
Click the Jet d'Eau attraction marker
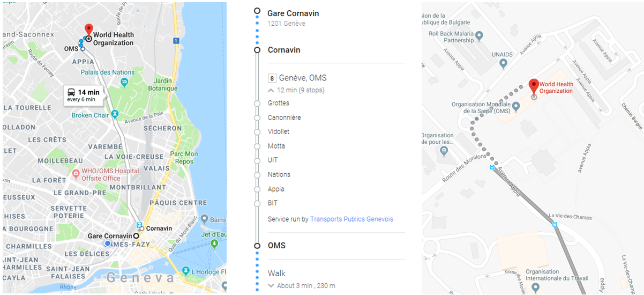(215, 244)
